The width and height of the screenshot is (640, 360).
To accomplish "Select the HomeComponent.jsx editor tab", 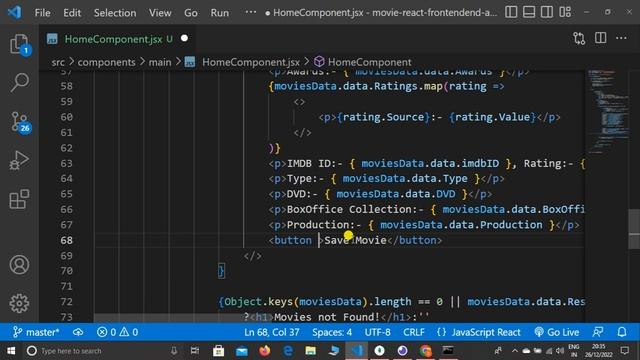I will (x=118, y=39).
